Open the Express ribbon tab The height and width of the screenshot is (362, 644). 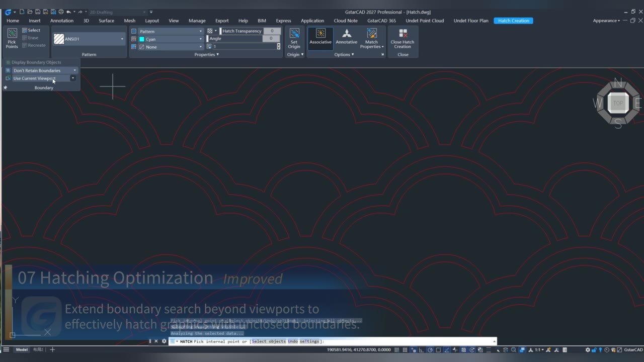click(x=284, y=21)
